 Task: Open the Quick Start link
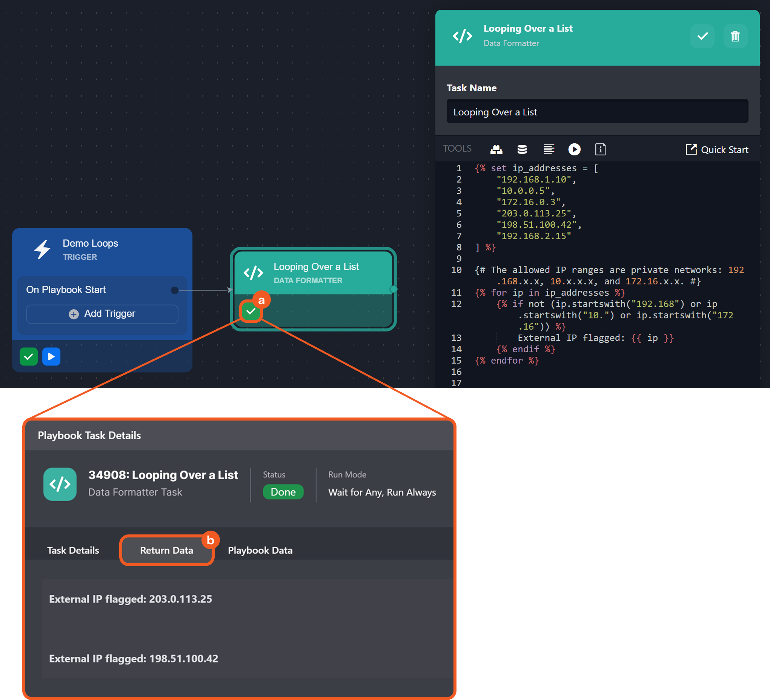[716, 150]
